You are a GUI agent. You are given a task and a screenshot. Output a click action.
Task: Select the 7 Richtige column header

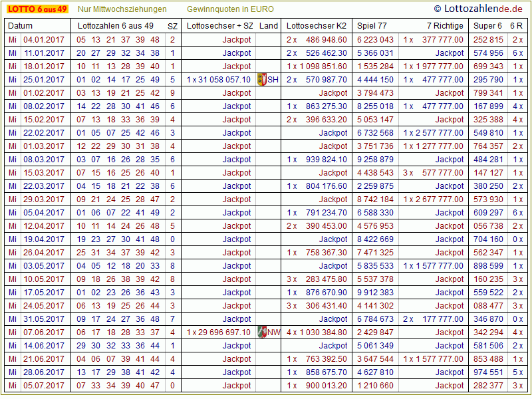pos(445,26)
